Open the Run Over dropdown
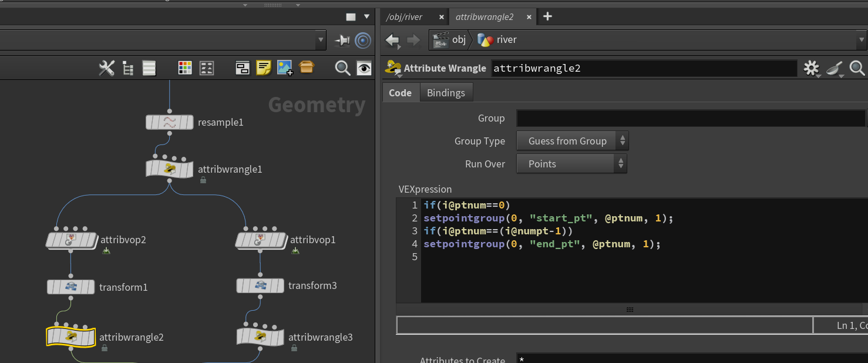Screen dimensions: 868x363 coord(571,164)
